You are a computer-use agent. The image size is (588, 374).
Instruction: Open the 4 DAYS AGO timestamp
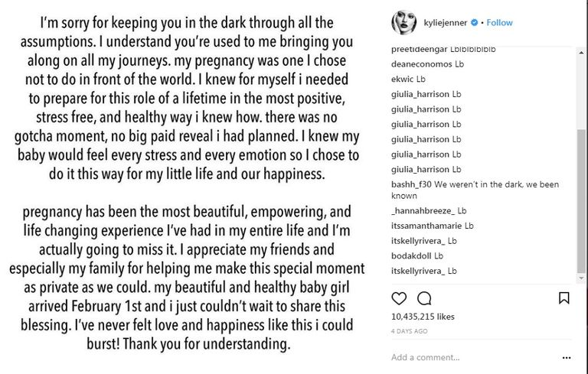410,331
